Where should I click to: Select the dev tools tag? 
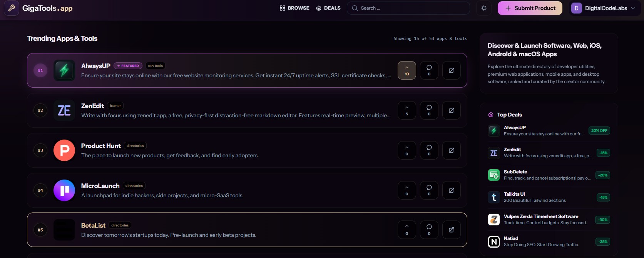pos(156,66)
